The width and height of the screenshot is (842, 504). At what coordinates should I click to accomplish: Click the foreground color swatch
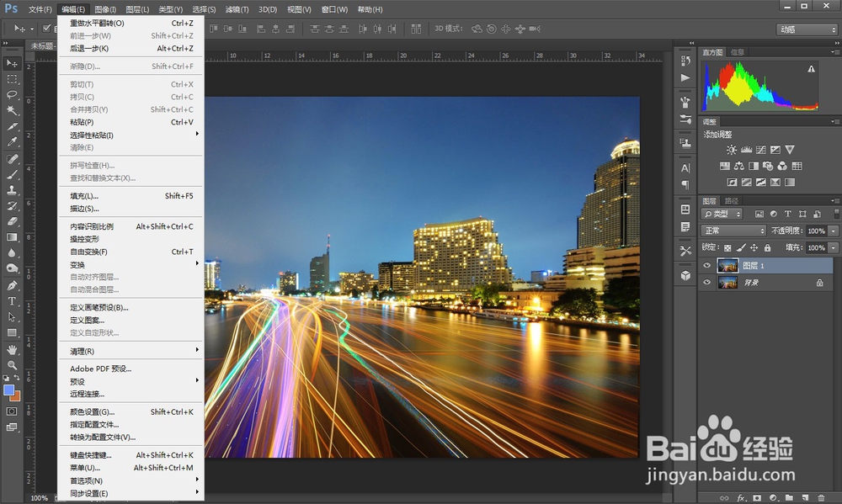pyautogui.click(x=8, y=390)
